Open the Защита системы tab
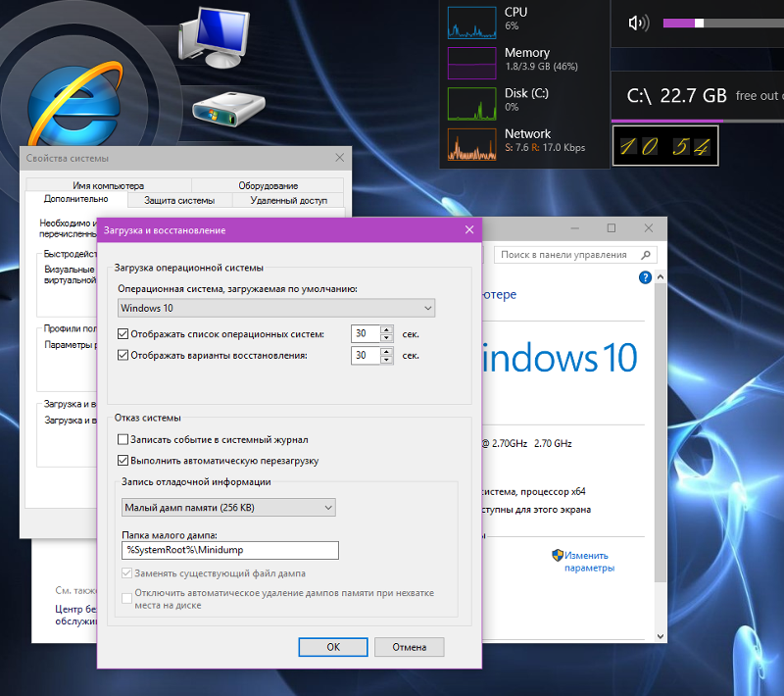Viewport: 784px width, 696px height. (x=179, y=201)
